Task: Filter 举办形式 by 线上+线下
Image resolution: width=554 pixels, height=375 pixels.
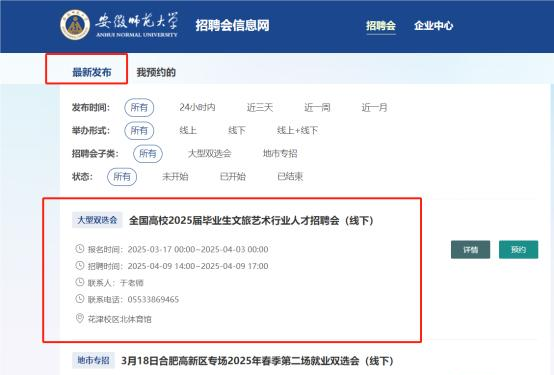Action: 297,130
